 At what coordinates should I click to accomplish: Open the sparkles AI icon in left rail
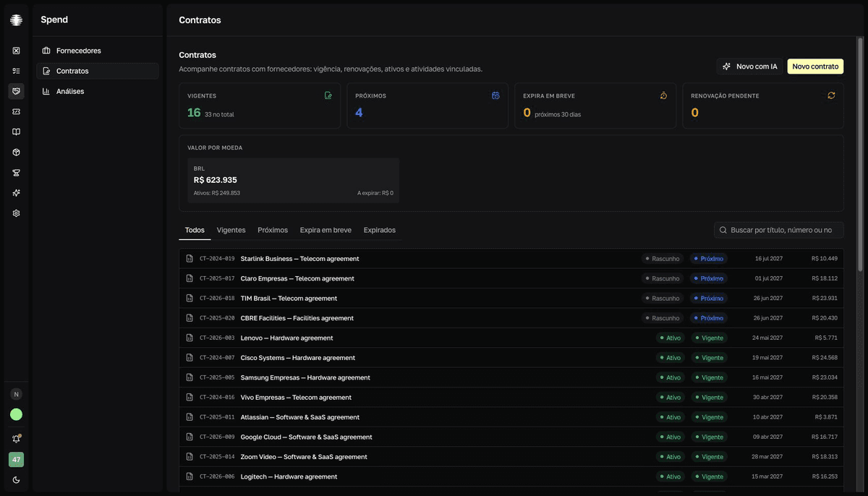tap(16, 193)
